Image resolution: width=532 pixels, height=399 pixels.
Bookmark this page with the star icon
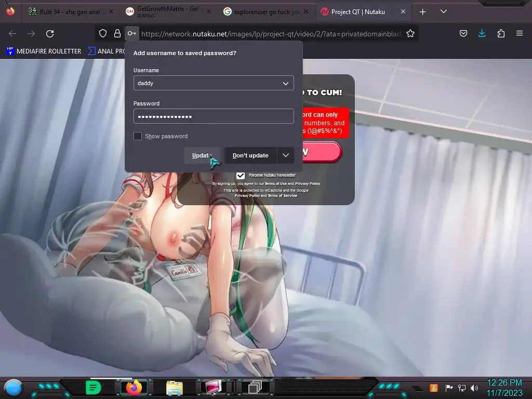click(410, 33)
